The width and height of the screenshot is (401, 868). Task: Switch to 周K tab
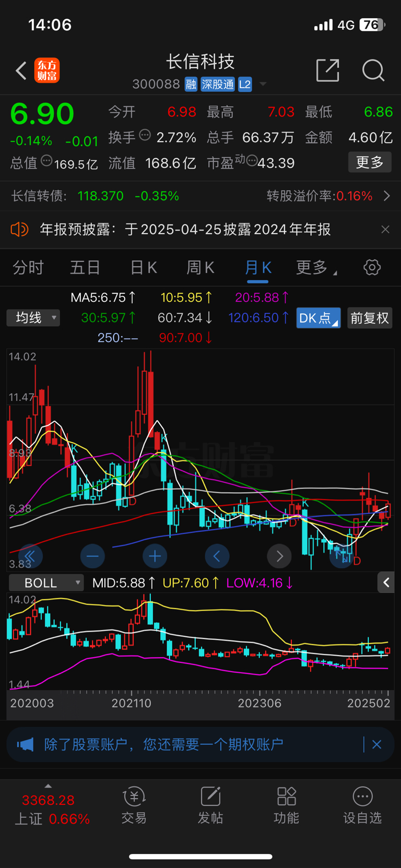click(x=200, y=268)
